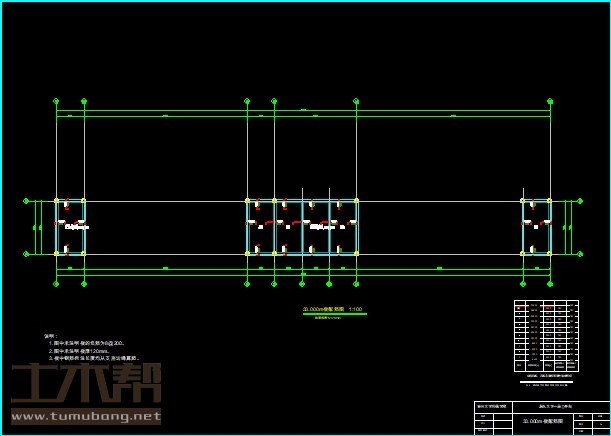The width and height of the screenshot is (611, 436).
Task: Click the 说明 notes heading
Action: coord(50,336)
